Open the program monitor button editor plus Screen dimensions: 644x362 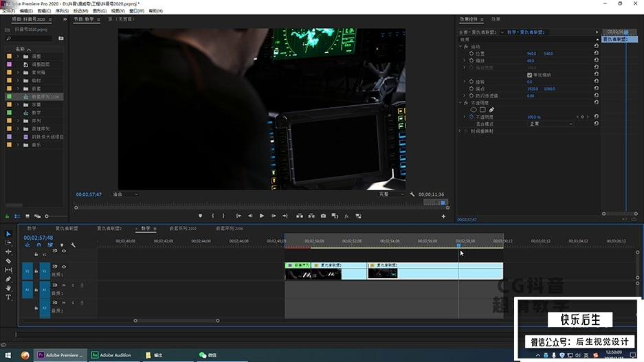pyautogui.click(x=443, y=216)
